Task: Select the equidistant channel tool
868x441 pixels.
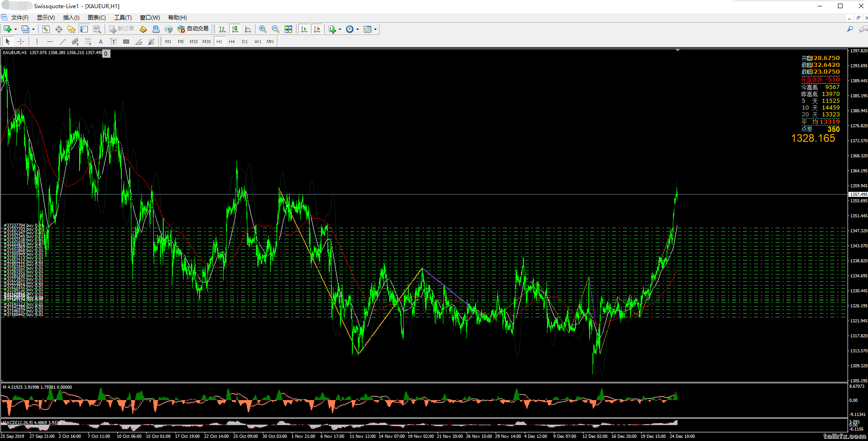Action: (75, 41)
